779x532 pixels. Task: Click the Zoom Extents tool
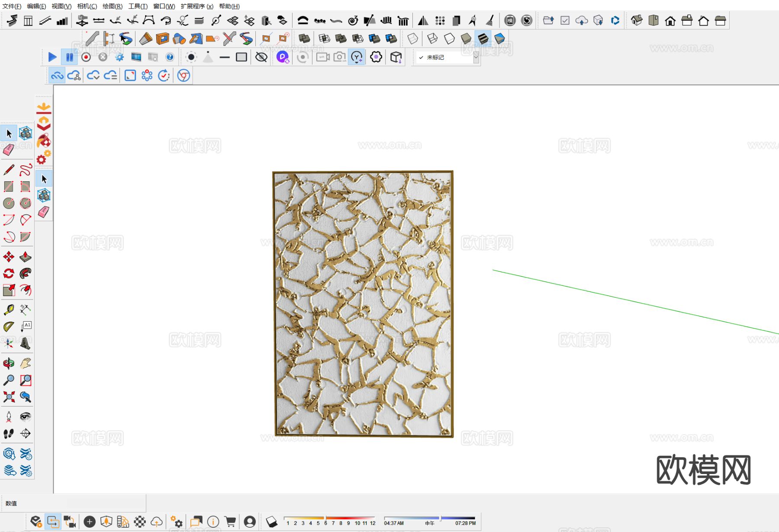click(x=9, y=397)
